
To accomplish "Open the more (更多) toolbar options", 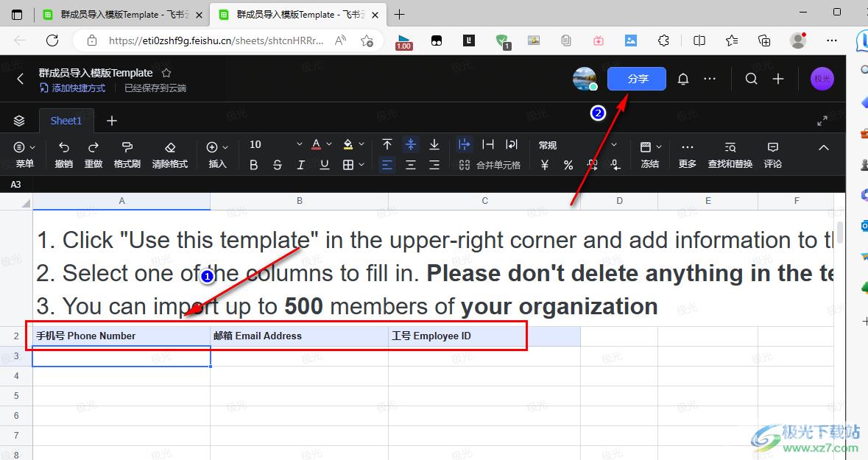I will (687, 155).
